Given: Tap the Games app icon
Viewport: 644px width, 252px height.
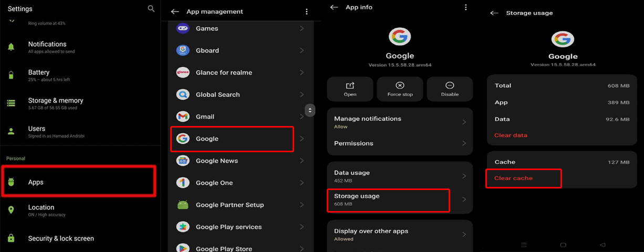Looking at the screenshot, I should [x=183, y=28].
